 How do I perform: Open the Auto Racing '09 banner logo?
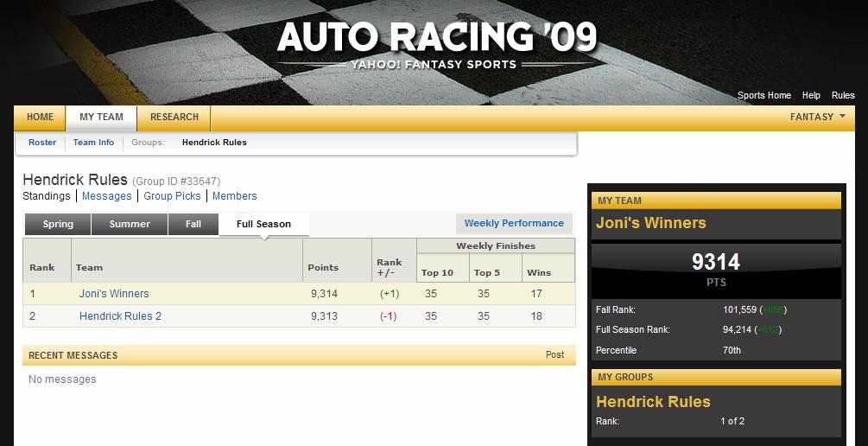click(x=436, y=44)
